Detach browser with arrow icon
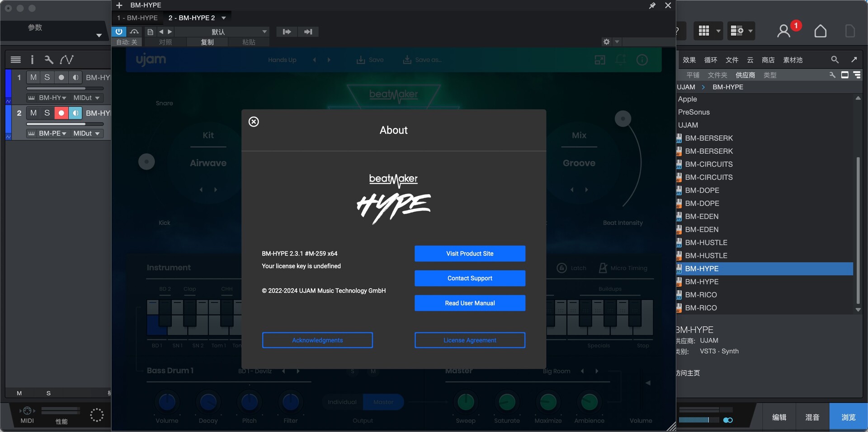The image size is (868, 432). click(854, 60)
